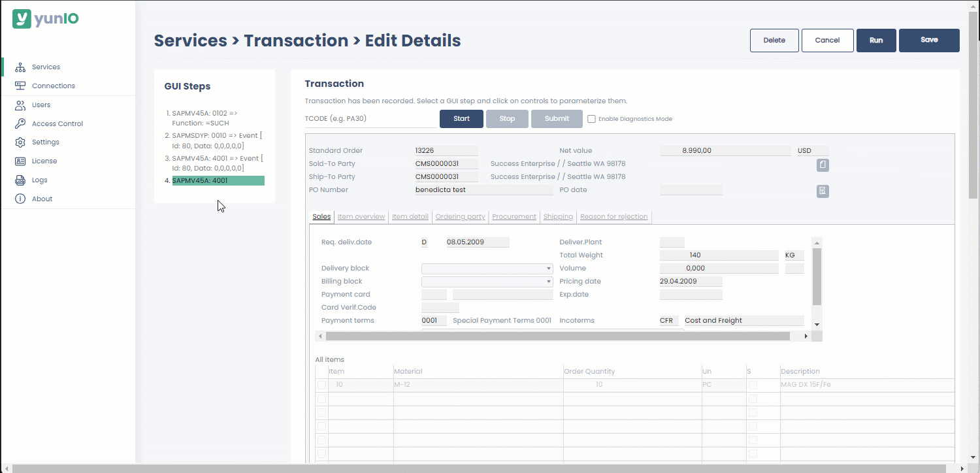Click the page vertical scrollbar
The image size is (980, 473).
tap(973, 105)
